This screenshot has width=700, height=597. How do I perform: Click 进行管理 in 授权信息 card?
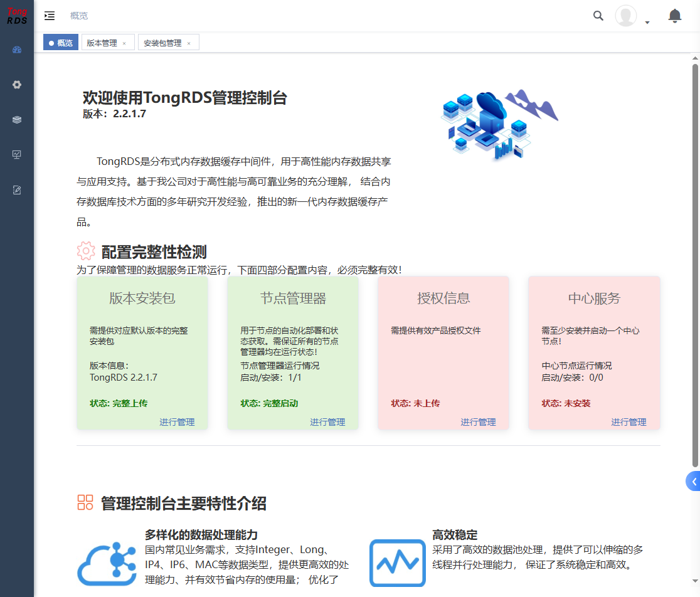click(478, 422)
